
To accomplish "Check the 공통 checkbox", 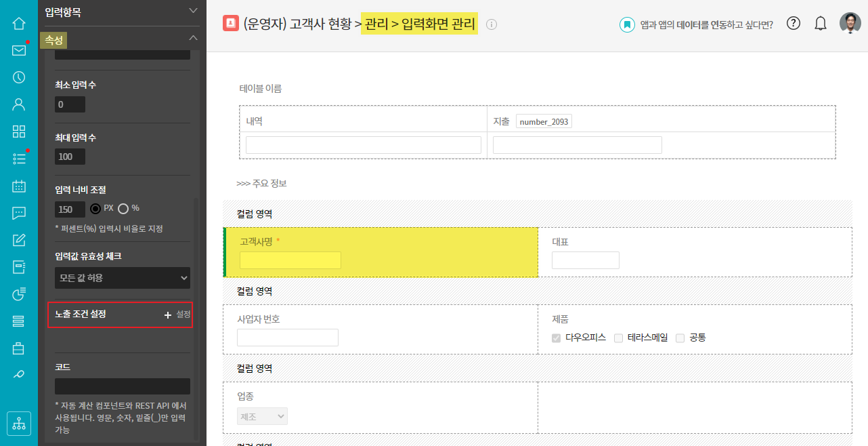I will pyautogui.click(x=680, y=338).
